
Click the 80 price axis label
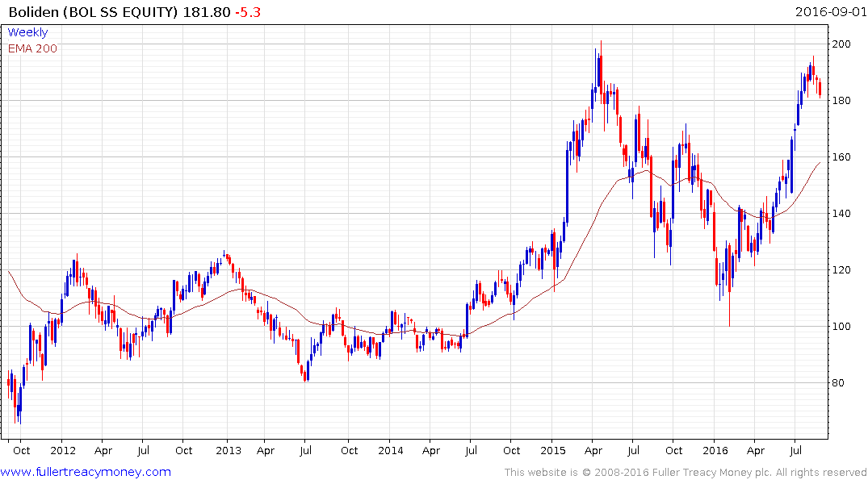[838, 383]
